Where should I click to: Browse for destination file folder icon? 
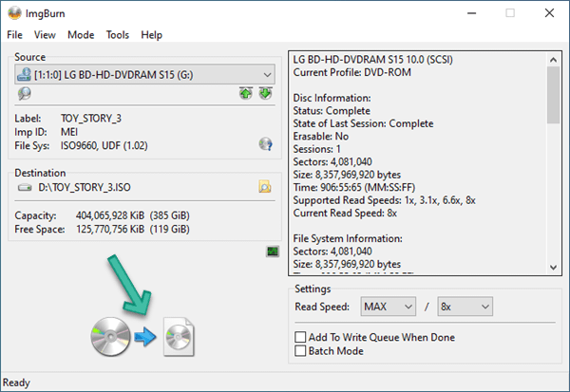click(265, 187)
